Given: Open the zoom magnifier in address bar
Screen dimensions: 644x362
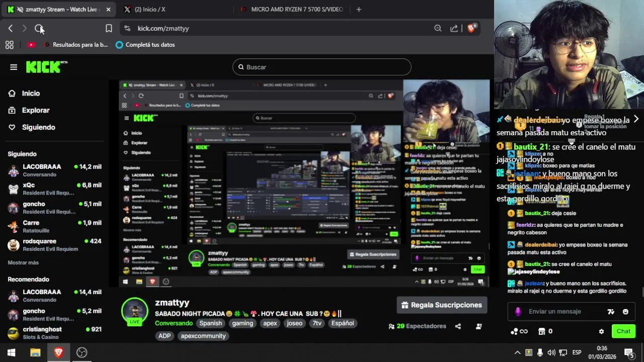Looking at the screenshot, I should click(438, 29).
